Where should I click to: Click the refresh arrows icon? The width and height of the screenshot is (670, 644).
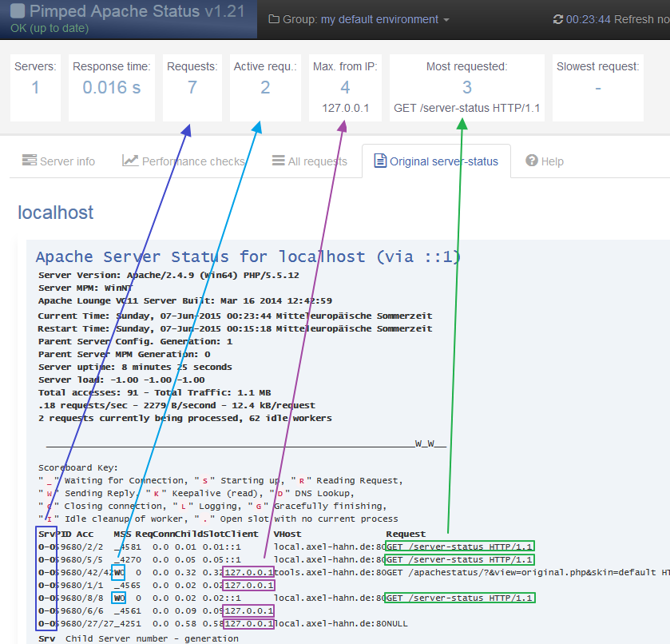(x=558, y=19)
